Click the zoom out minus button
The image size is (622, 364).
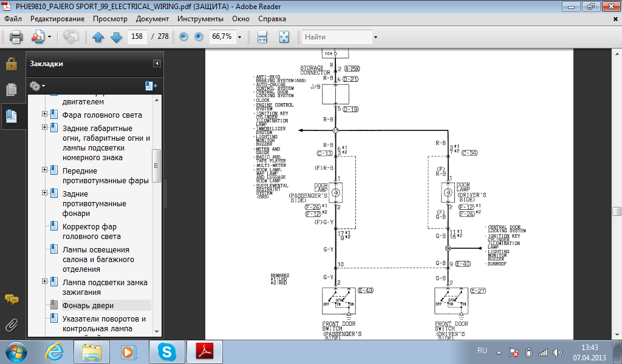[x=183, y=37]
